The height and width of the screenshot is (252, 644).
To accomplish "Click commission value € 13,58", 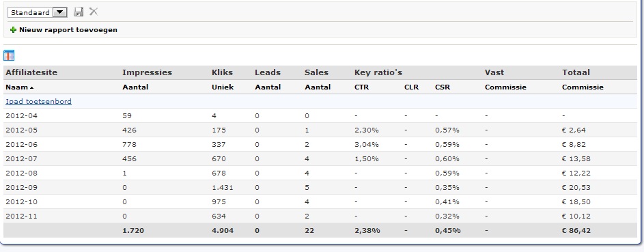I will pyautogui.click(x=576, y=159).
